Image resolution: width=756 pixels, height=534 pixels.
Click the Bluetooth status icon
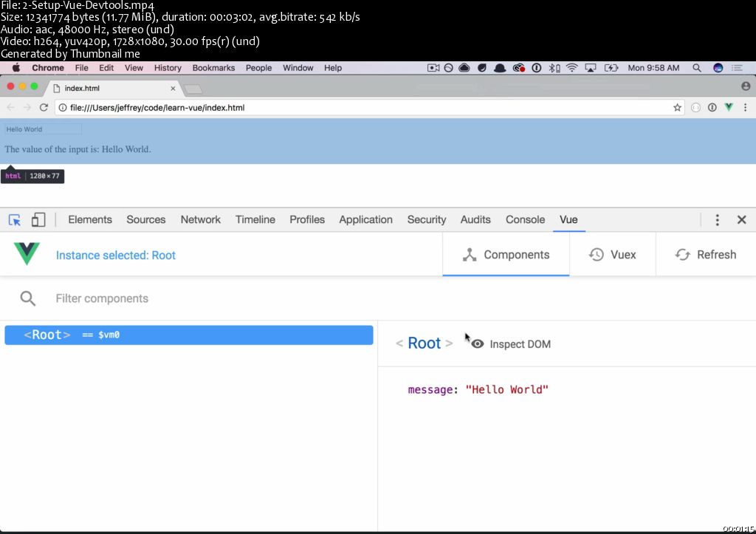click(x=554, y=68)
